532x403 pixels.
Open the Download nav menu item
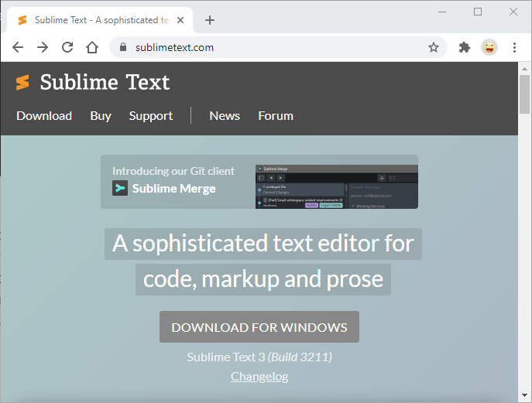[x=44, y=116]
